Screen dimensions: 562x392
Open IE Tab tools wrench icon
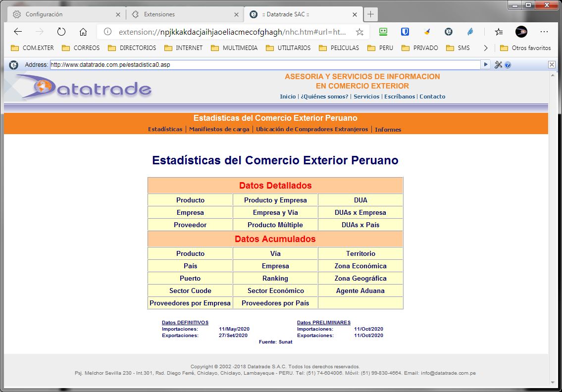coord(498,65)
